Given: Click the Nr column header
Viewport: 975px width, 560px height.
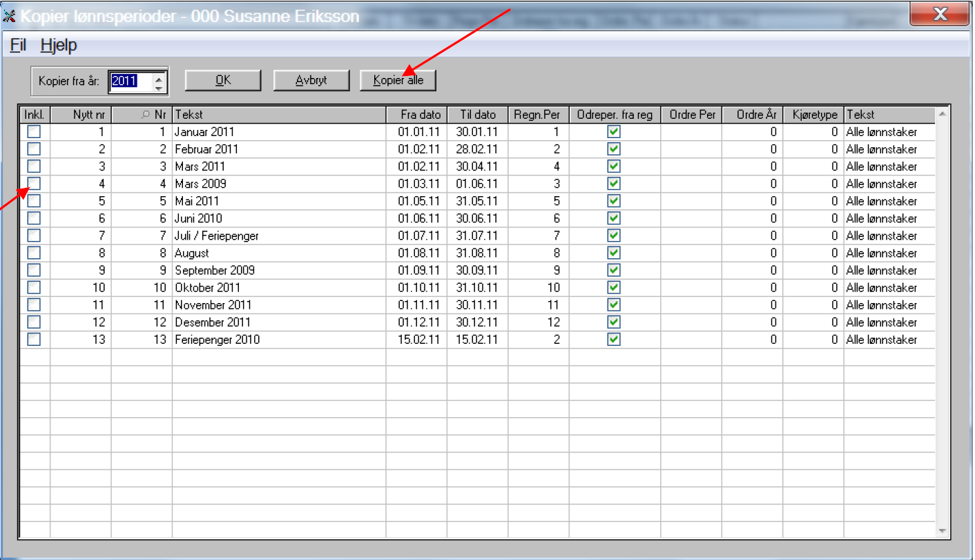Looking at the screenshot, I should click(142, 115).
